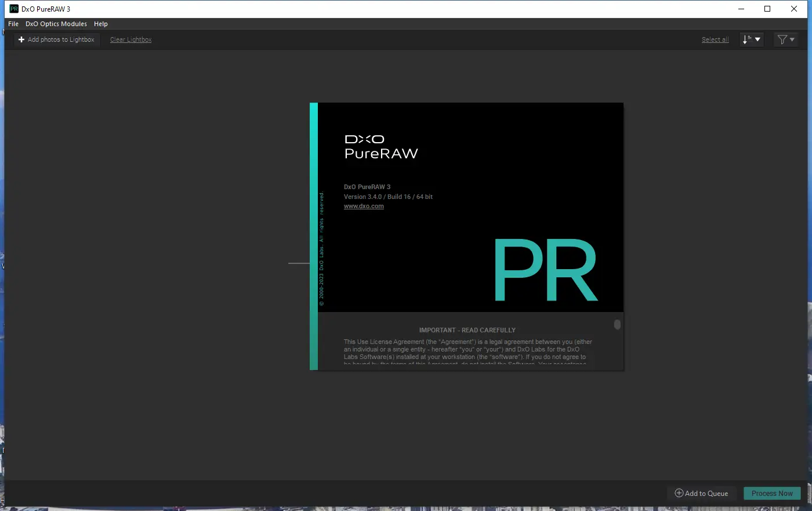This screenshot has width=812, height=511.
Task: Open the Help menu
Action: click(101, 24)
